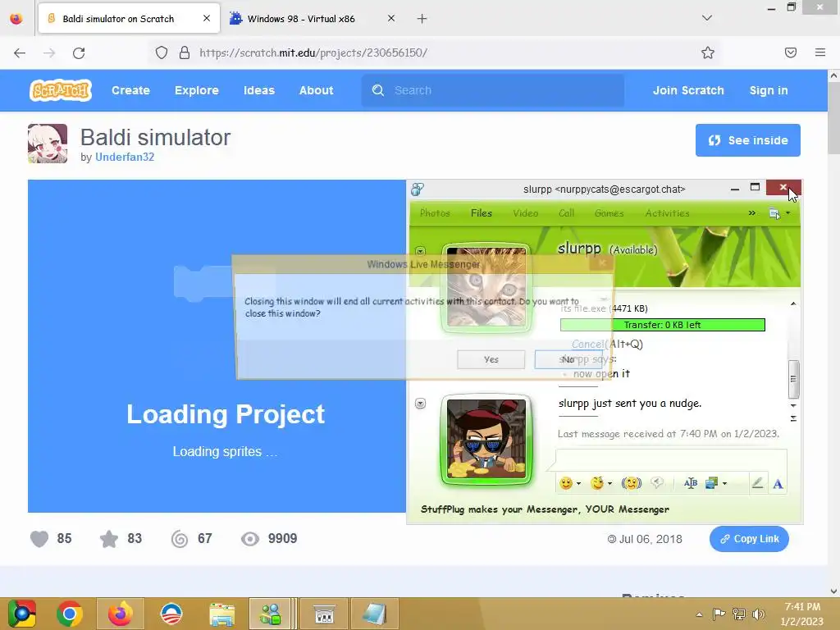This screenshot has width=840, height=630.
Task: Click the views eye icon
Action: click(250, 539)
